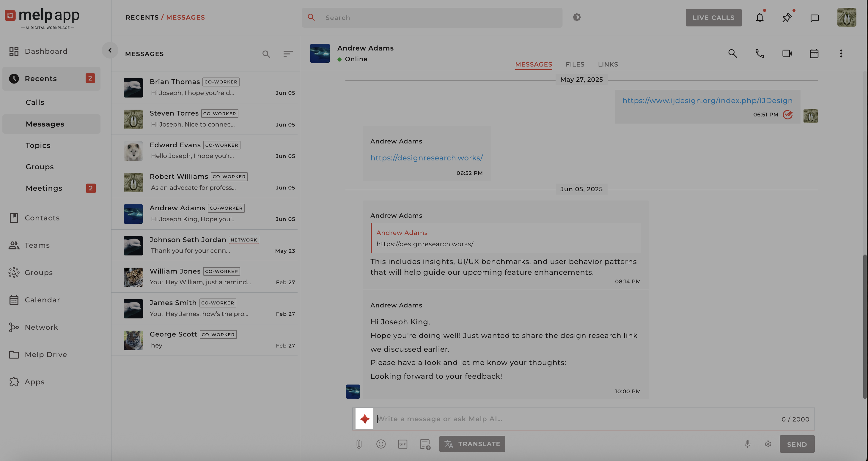Click the Write a message input field
This screenshot has height=461, width=868.
pos(573,419)
